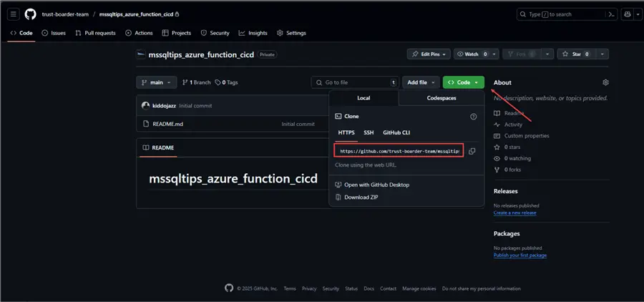The image size is (644, 302).
Task: Switch to the Local tab
Action: coord(364,98)
